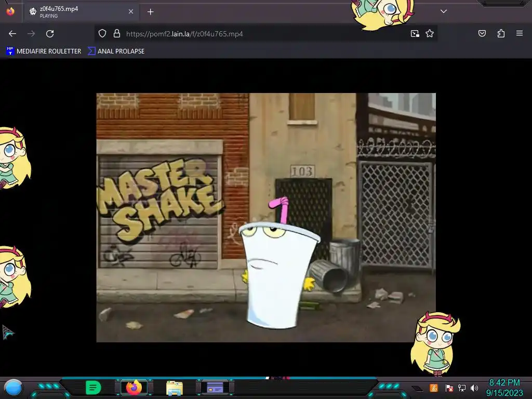Open a new tab with plus button
This screenshot has height=399, width=532.
pyautogui.click(x=150, y=12)
